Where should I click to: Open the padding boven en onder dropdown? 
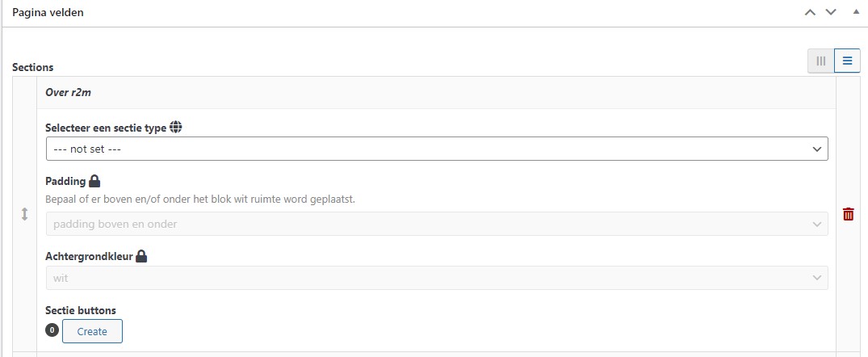[x=437, y=225]
